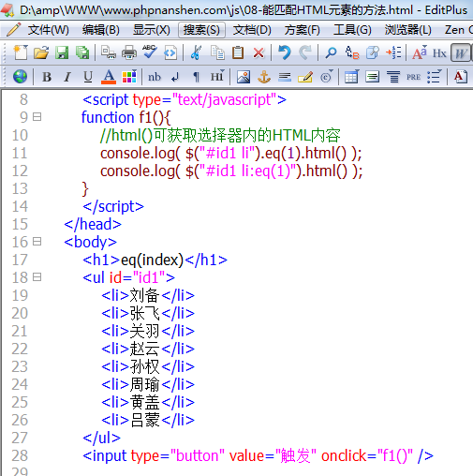This screenshot has width=473, height=476.
Task: Click the pencil document icon beside 文件(W)
Action: pyautogui.click(x=13, y=30)
